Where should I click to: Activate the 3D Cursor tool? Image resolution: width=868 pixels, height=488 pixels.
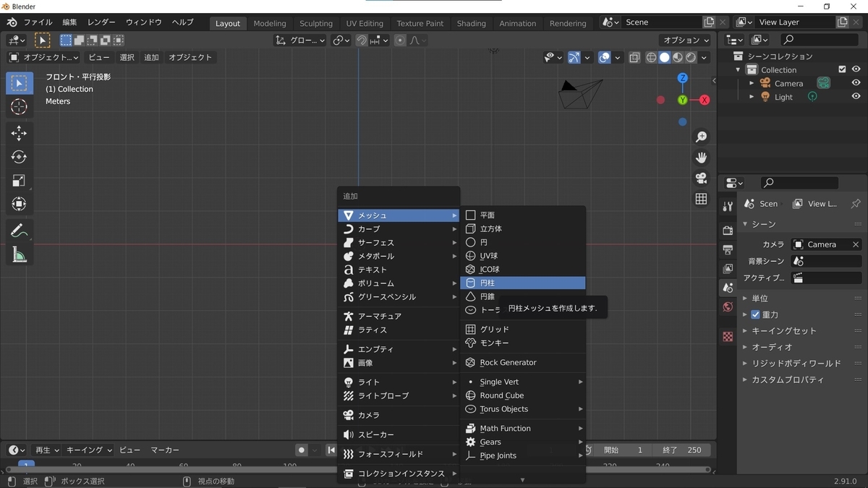pos(20,107)
